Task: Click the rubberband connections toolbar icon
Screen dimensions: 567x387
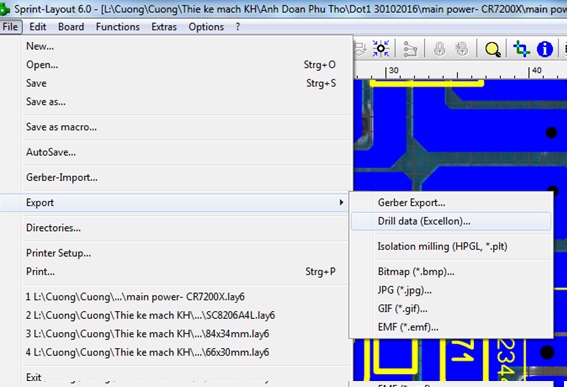Action: 410,49
